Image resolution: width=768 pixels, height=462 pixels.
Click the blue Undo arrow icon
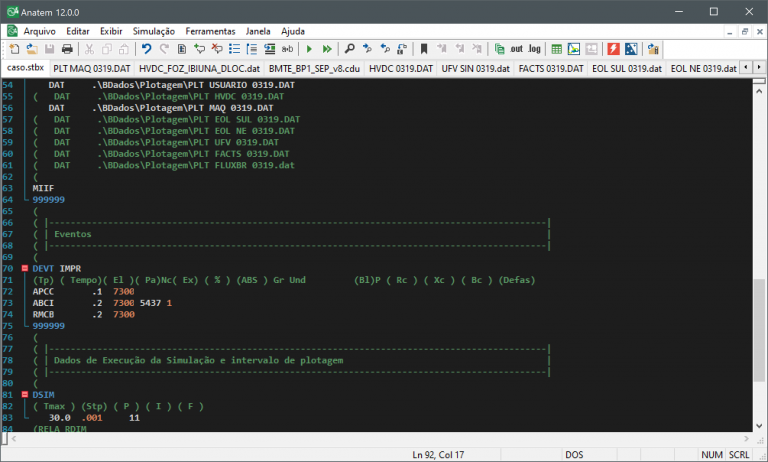pyautogui.click(x=147, y=48)
